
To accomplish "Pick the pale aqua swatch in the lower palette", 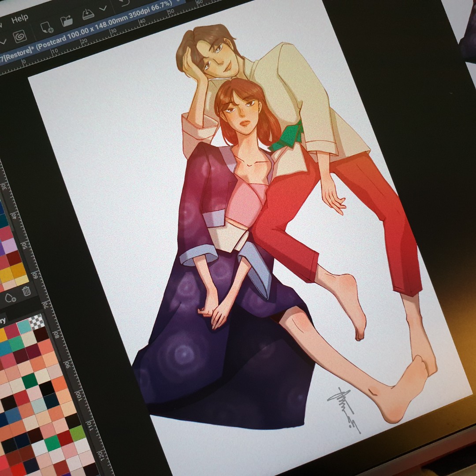I will click(39, 405).
